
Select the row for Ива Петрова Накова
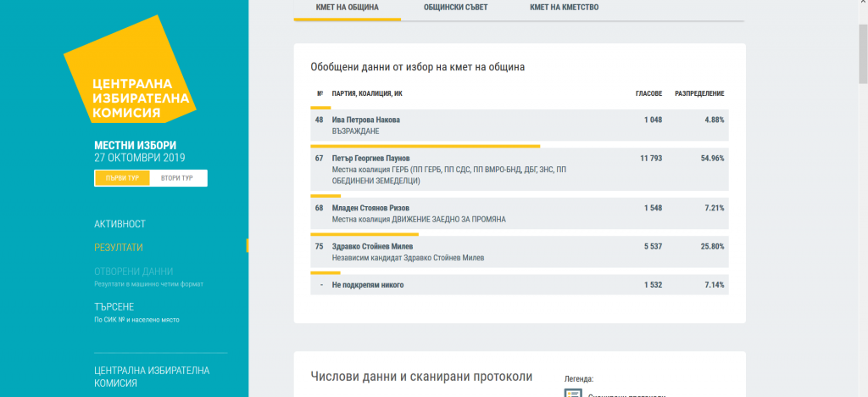tap(519, 126)
